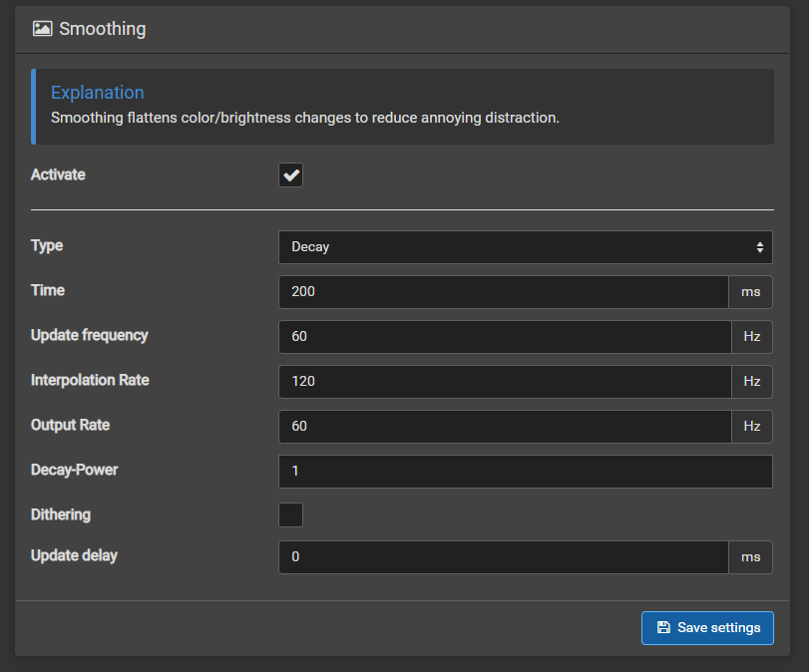The image size is (809, 672).
Task: Click the image icon beside the Smoothing title
Action: pyautogui.click(x=42, y=29)
